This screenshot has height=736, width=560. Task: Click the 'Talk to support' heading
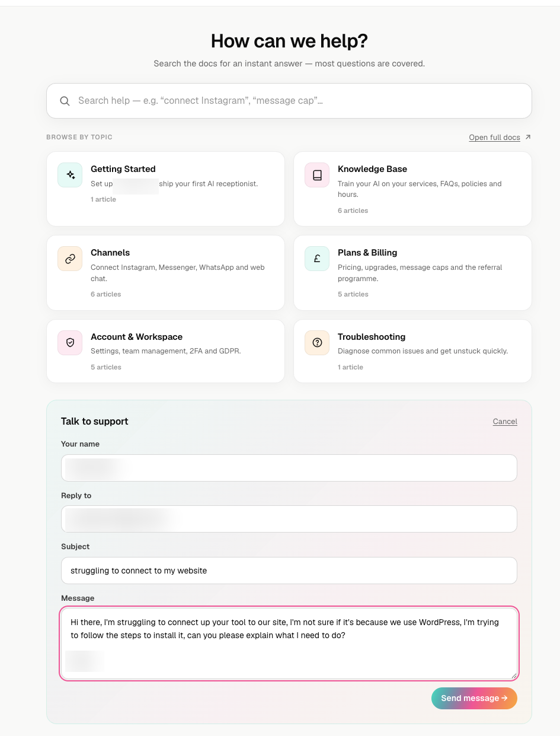95,421
